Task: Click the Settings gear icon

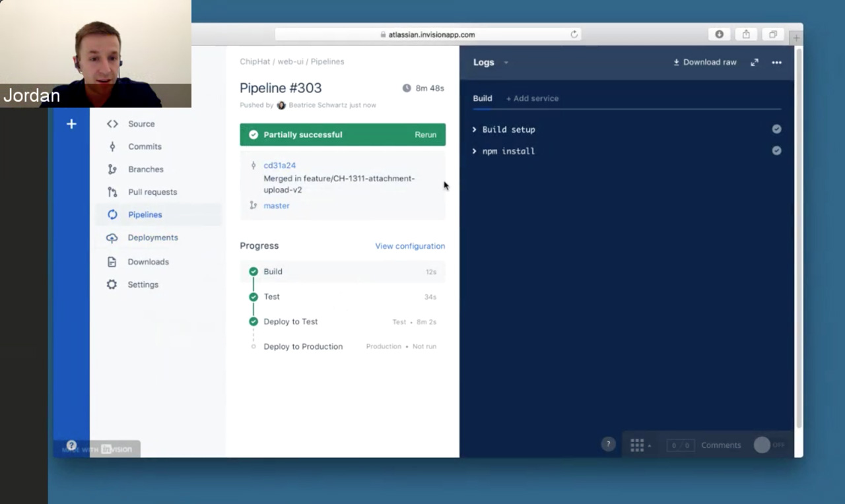Action: coord(112,284)
